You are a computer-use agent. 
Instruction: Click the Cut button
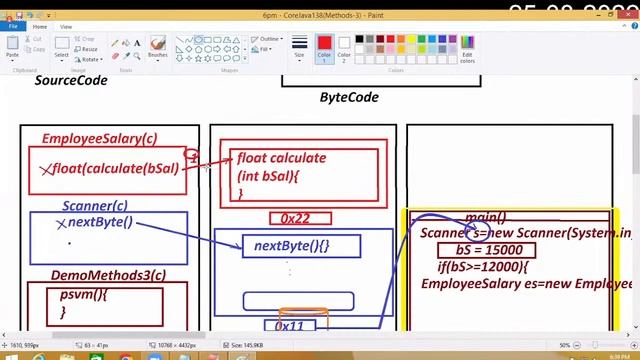click(33, 39)
